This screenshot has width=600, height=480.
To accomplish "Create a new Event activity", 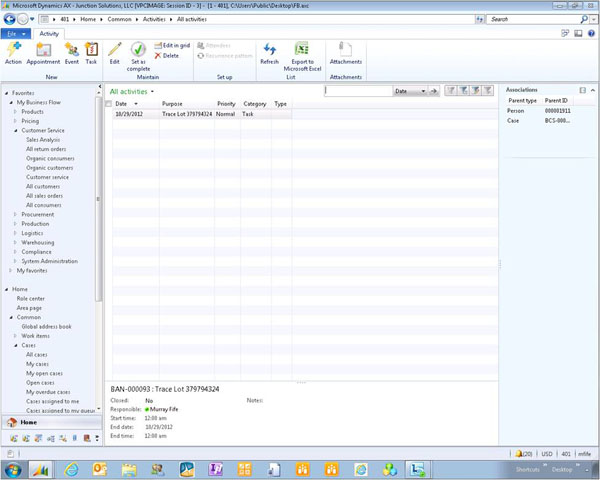I will (x=72, y=52).
